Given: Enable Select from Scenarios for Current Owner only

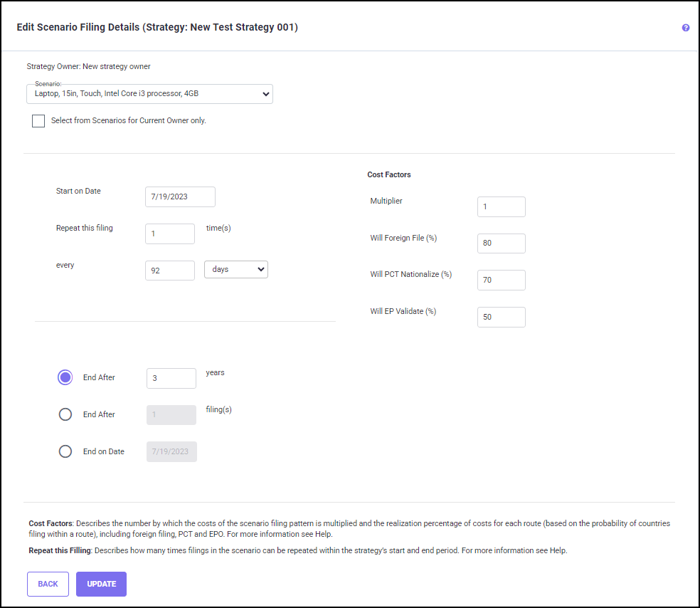Looking at the screenshot, I should (x=38, y=121).
